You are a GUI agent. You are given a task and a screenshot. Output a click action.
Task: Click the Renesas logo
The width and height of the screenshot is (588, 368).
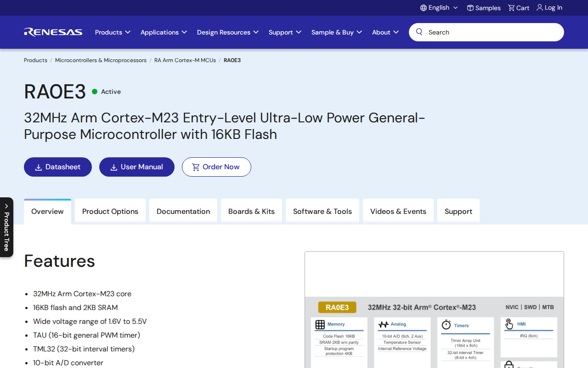53,32
